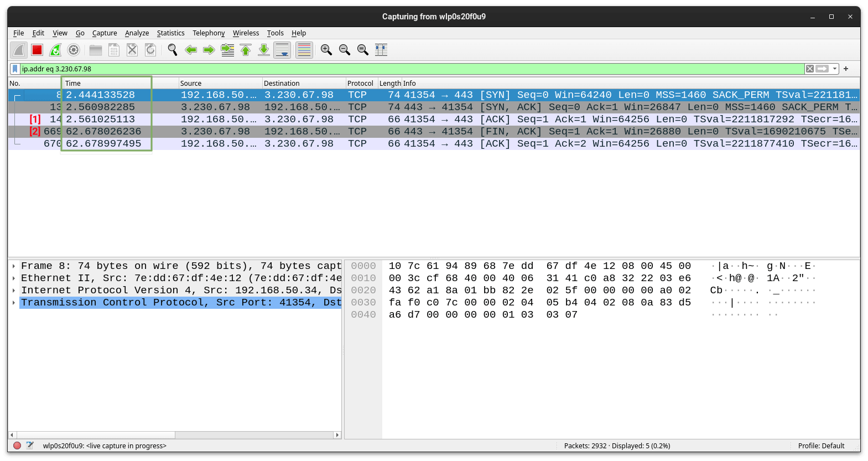Go forward in packet history

[209, 50]
